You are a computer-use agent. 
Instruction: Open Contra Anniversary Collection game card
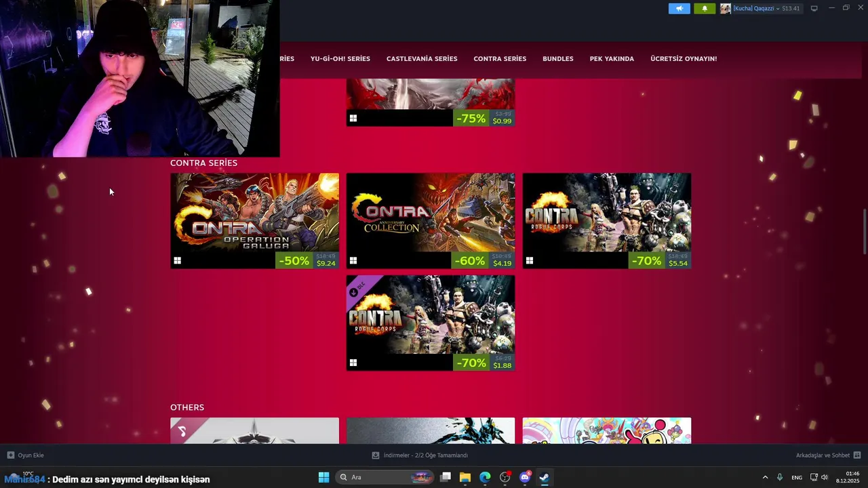431,221
